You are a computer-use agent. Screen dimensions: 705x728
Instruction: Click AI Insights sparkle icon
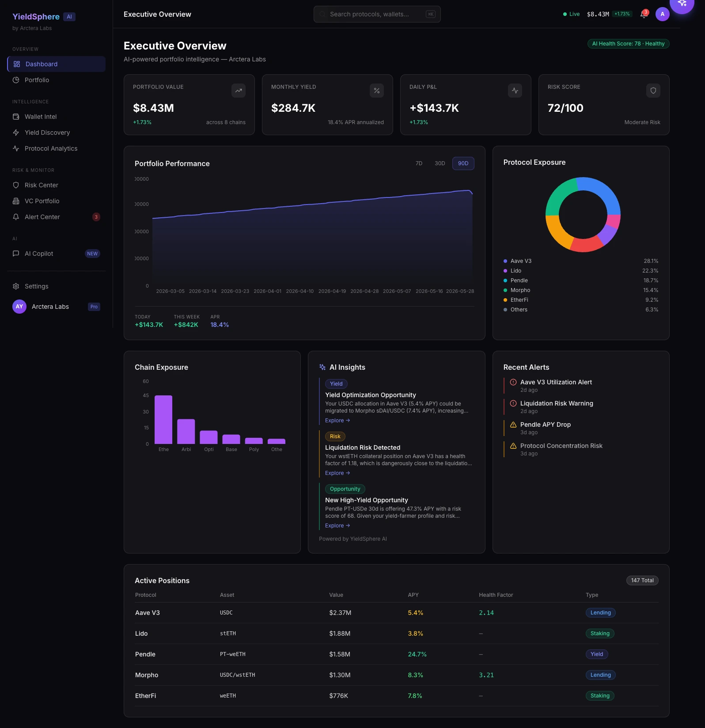322,368
